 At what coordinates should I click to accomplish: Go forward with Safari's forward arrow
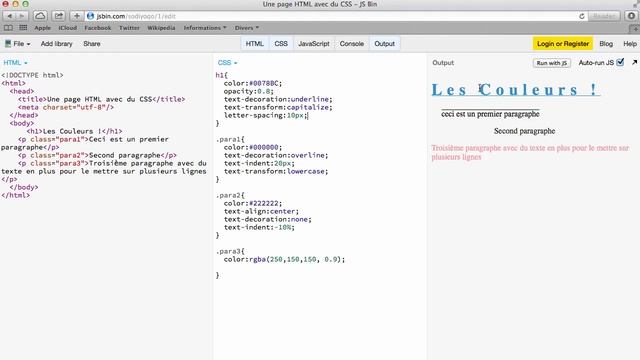tap(22, 16)
